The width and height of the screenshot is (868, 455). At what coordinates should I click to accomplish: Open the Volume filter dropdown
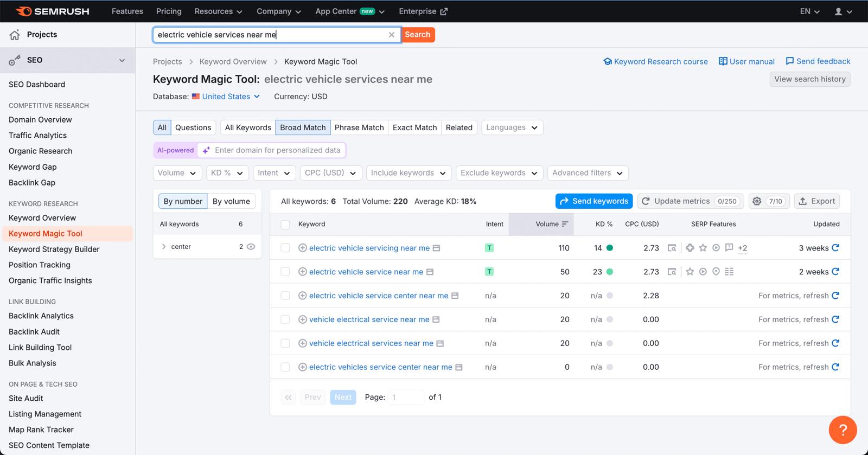tap(177, 173)
